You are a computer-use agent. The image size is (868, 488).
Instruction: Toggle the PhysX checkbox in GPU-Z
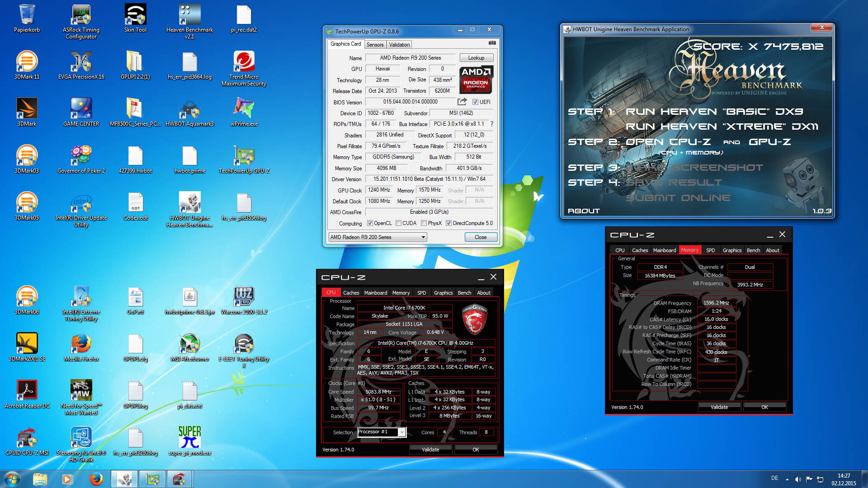(424, 223)
